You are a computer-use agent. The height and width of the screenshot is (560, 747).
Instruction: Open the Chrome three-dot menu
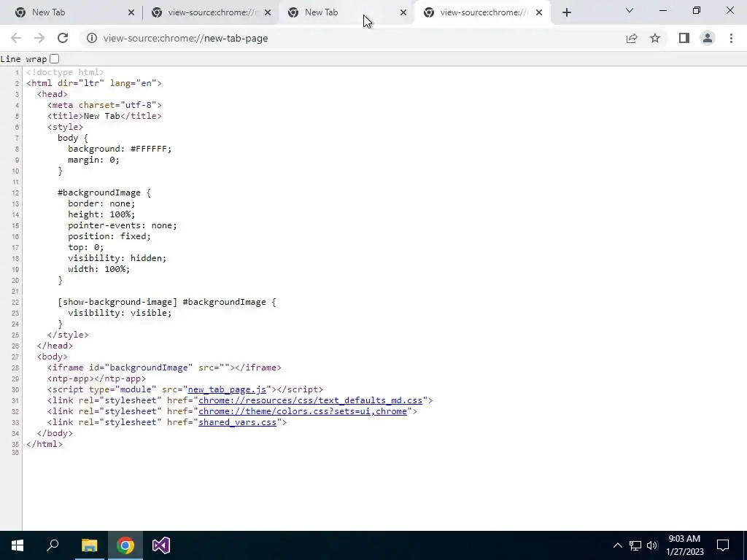tap(731, 38)
